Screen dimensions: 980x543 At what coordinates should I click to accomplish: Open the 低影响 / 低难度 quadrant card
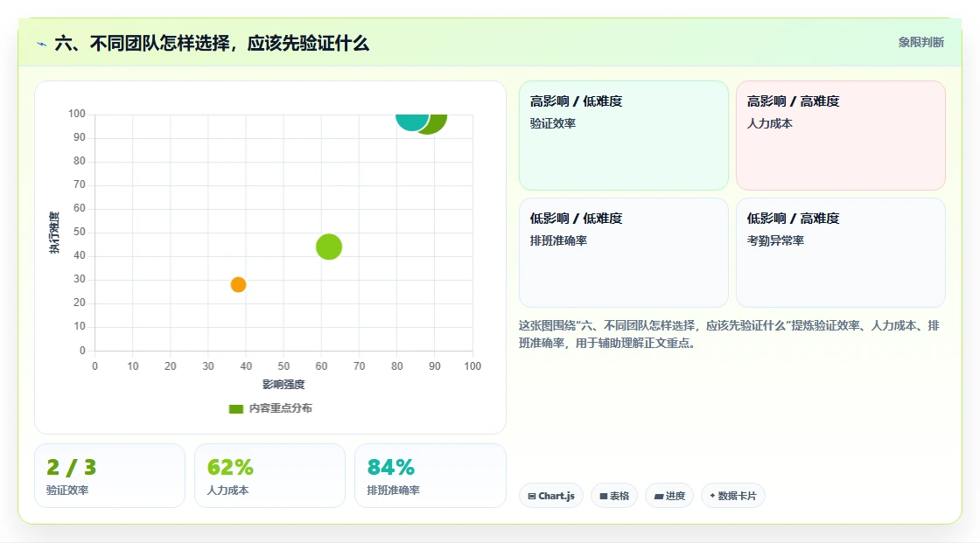coord(624,253)
